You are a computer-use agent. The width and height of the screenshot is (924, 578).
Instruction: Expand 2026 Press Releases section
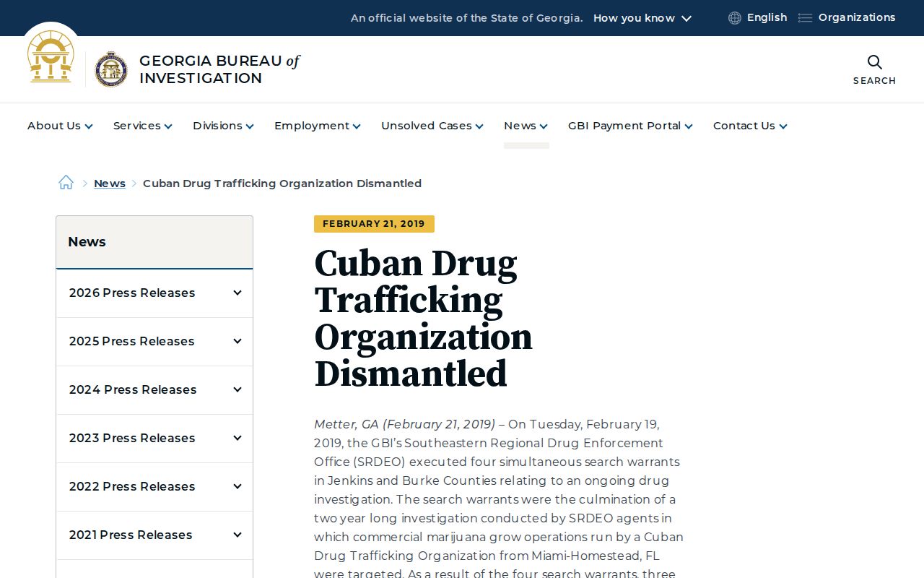154,293
